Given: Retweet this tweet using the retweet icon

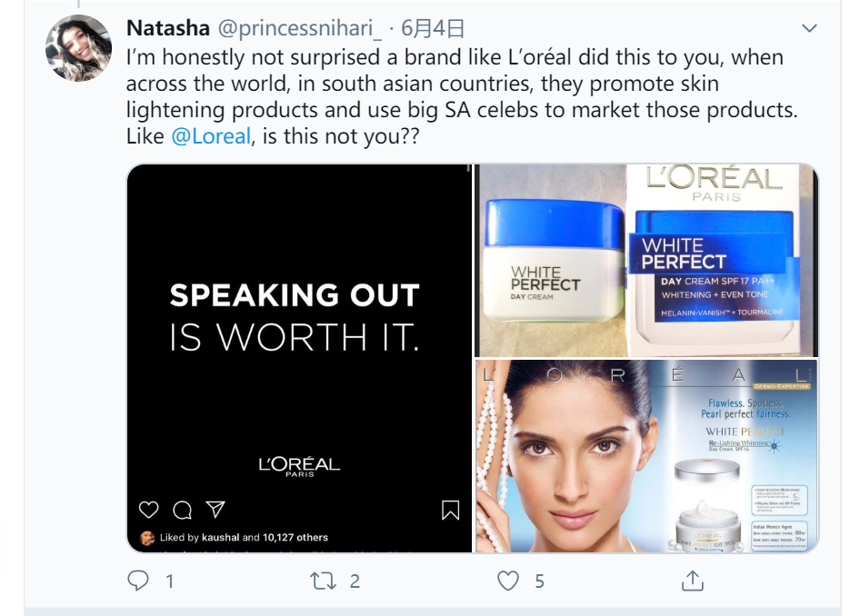Looking at the screenshot, I should click(x=324, y=581).
